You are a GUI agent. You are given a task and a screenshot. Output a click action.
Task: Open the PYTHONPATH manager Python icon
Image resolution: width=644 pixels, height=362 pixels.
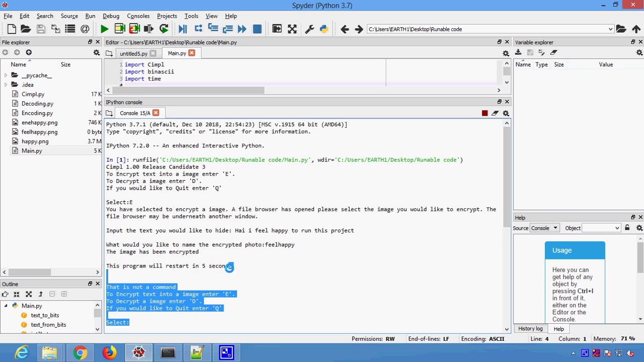pyautogui.click(x=324, y=29)
